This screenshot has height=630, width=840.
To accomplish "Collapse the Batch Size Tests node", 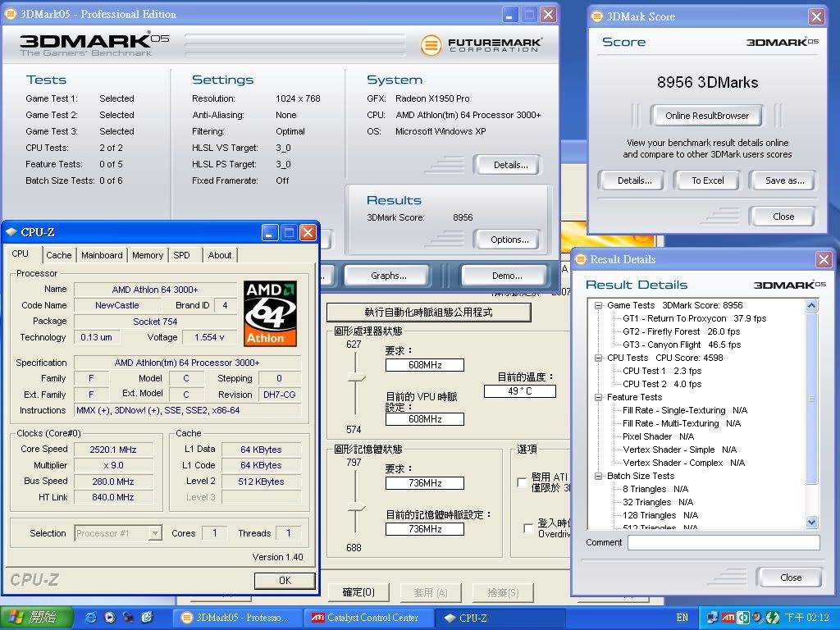I will [600, 476].
